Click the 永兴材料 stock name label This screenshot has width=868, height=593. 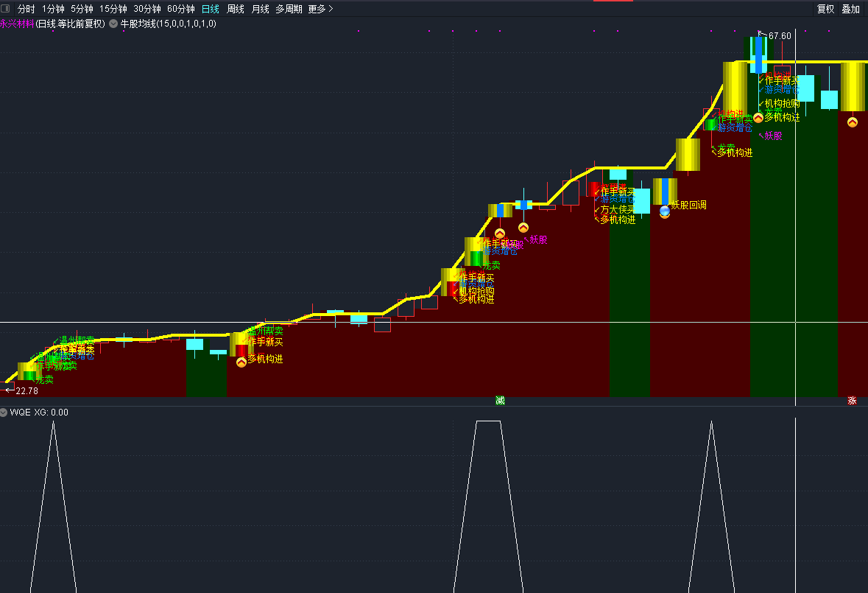(17, 24)
